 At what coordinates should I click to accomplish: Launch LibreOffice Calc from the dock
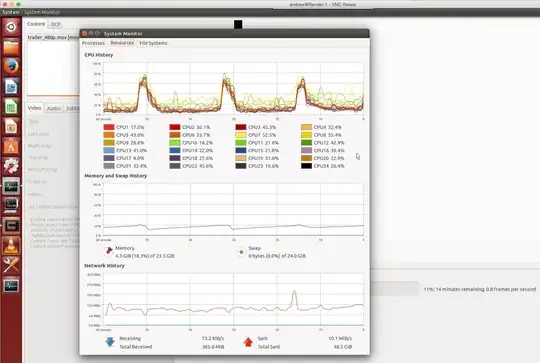tap(11, 106)
